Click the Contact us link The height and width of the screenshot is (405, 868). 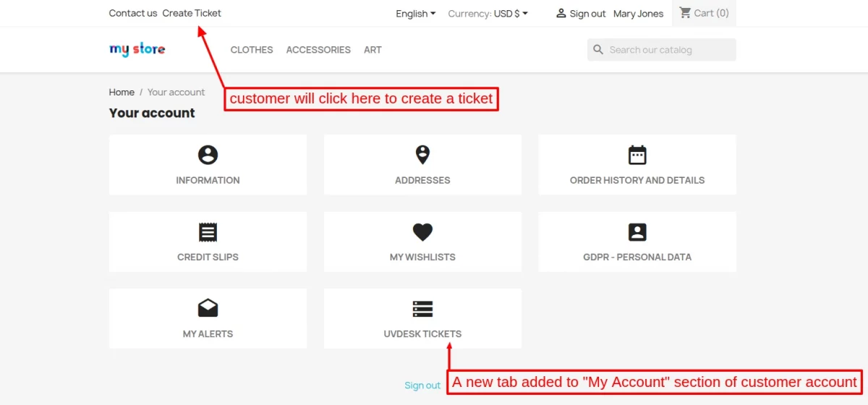(133, 13)
